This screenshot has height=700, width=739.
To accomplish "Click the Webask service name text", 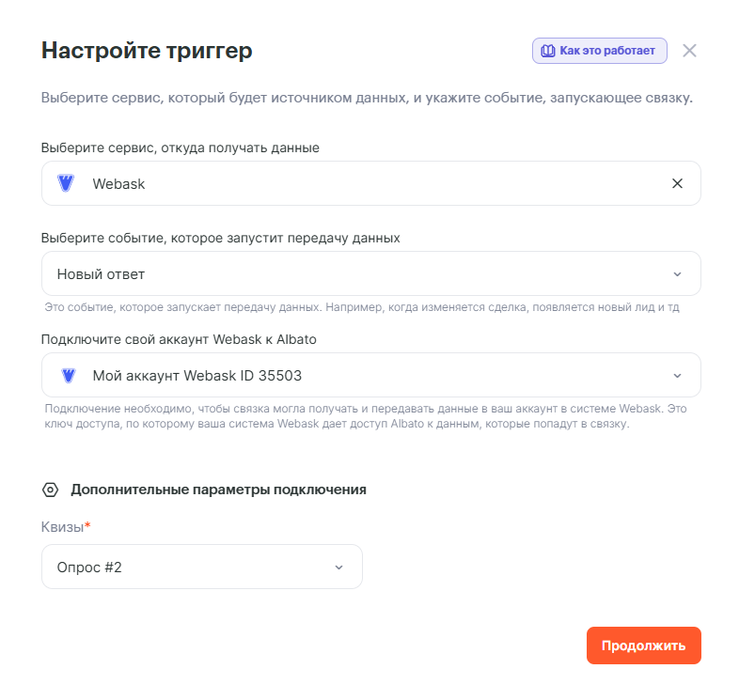I will click(119, 184).
